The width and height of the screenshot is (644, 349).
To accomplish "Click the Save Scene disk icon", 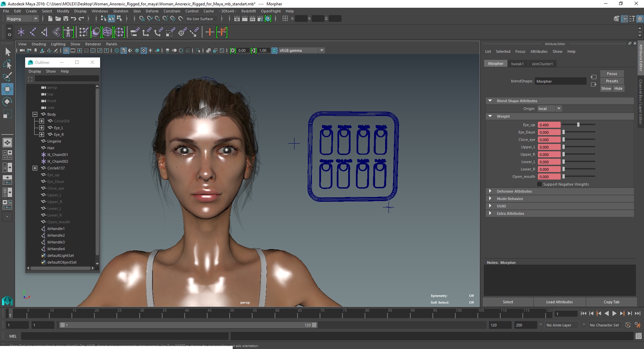I will coord(66,18).
